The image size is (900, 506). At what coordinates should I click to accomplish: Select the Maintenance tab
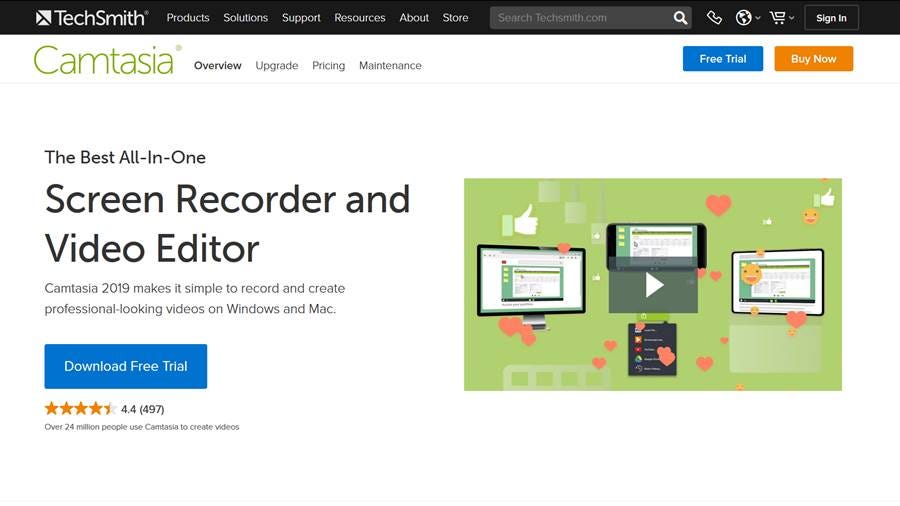coord(390,65)
